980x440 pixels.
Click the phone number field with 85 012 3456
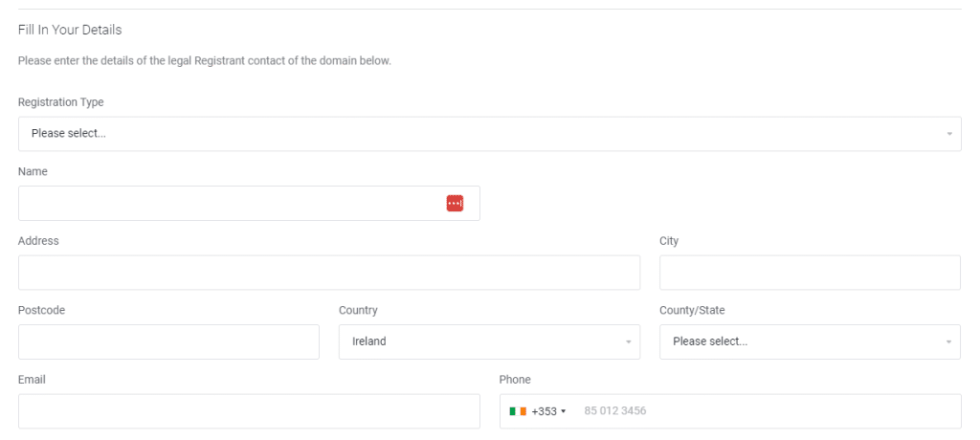point(768,411)
